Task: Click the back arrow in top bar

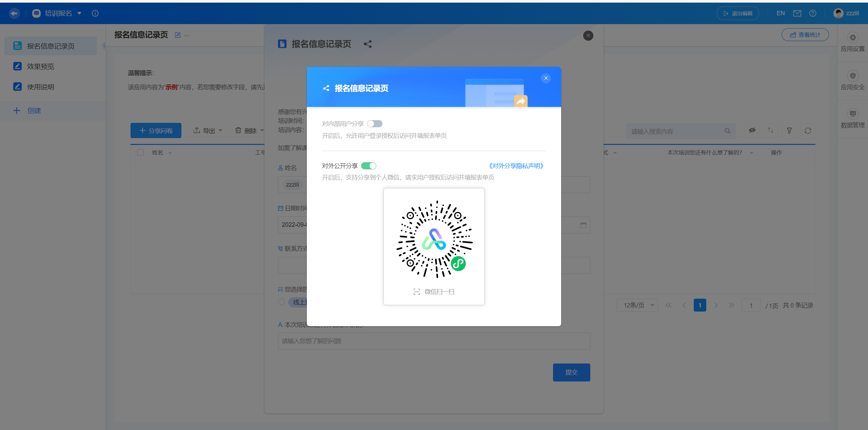Action: 14,13
